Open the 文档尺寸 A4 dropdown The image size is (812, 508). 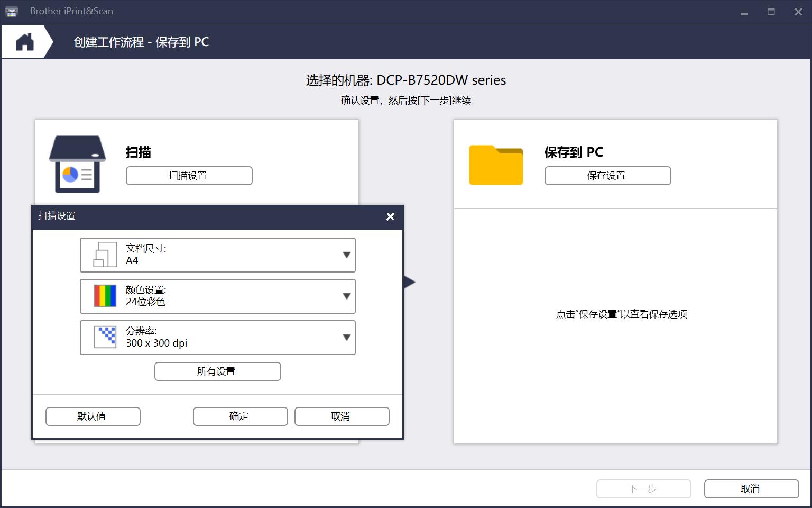pos(346,255)
